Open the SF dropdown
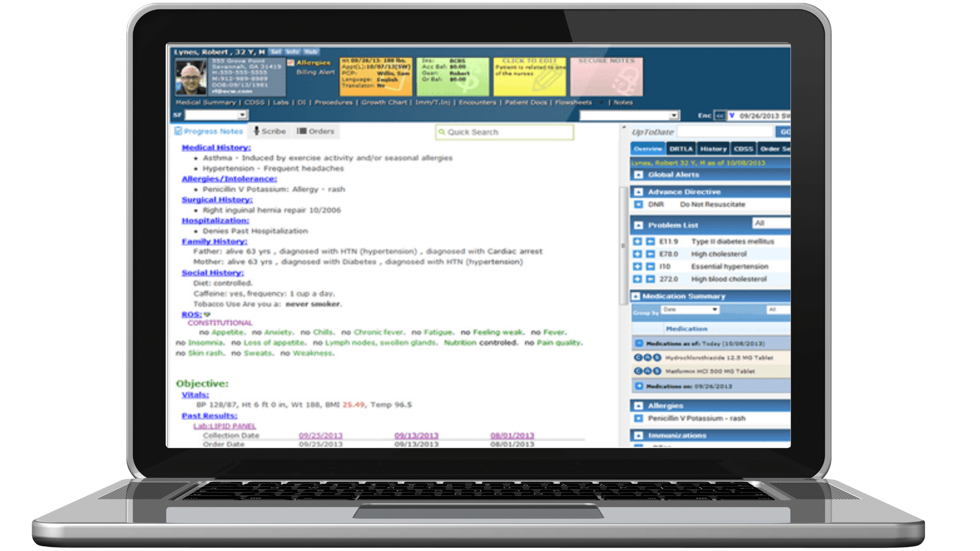This screenshot has width=980, height=551. [216, 115]
